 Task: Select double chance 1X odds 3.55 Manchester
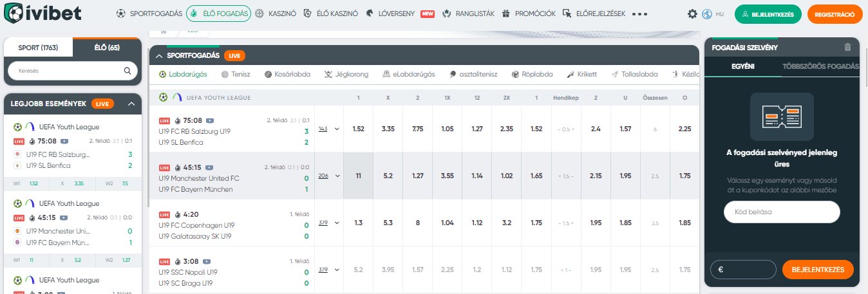448,176
